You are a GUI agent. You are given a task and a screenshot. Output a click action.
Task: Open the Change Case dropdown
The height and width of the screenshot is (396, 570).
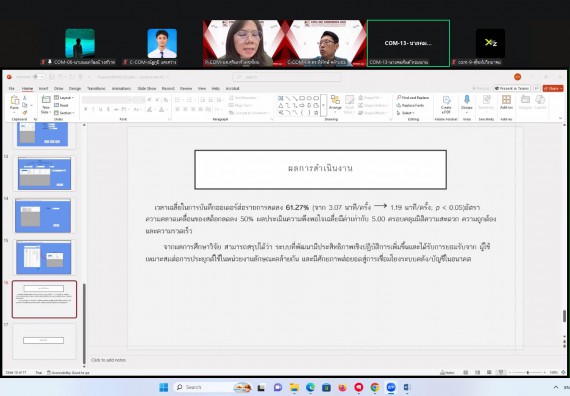tap(137, 109)
